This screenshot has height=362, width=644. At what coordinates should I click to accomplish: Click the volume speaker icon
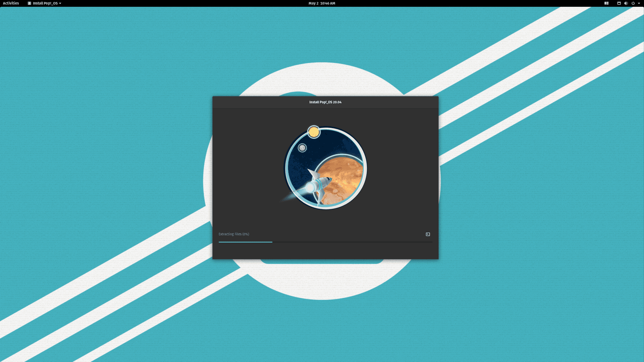[x=626, y=3]
